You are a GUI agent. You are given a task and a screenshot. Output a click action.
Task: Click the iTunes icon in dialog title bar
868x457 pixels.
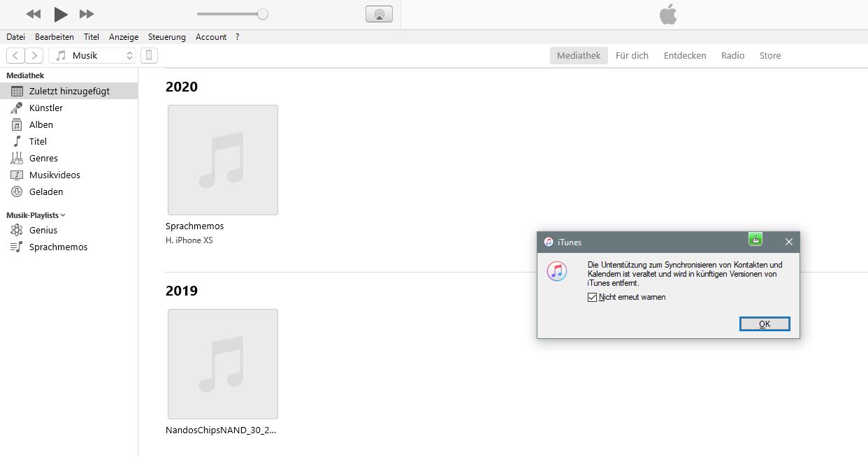(x=549, y=242)
